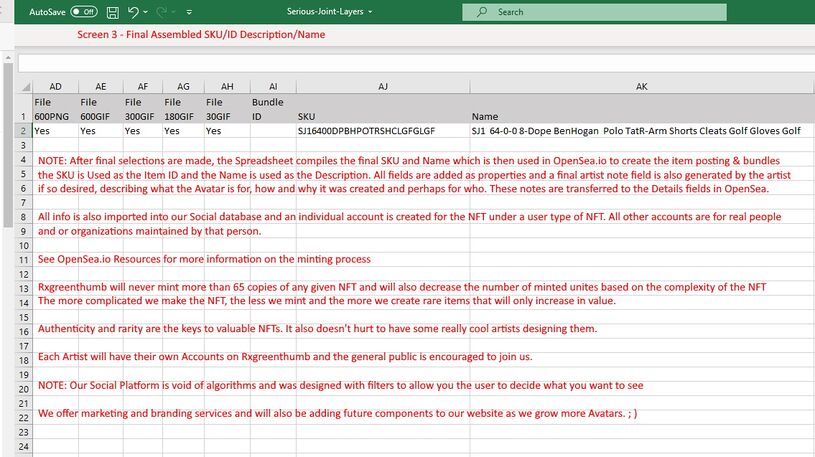Select column AI header

(x=273, y=86)
